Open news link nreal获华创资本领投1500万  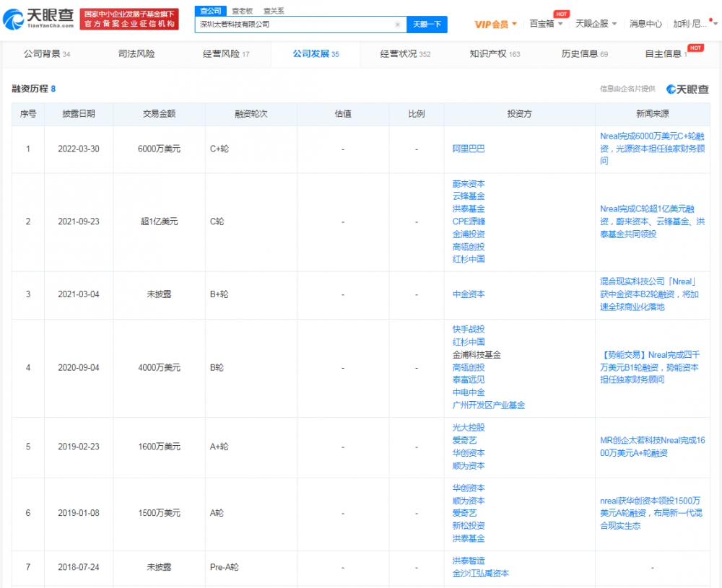pos(651,513)
